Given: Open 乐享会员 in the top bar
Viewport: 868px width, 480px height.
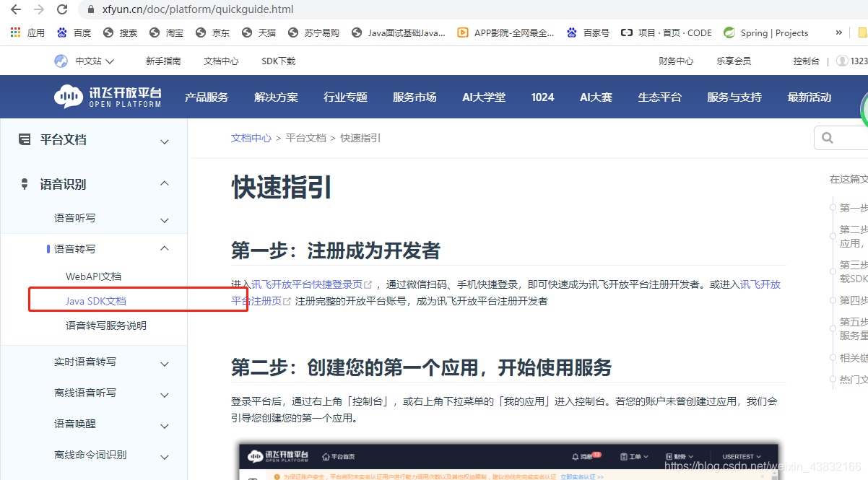Looking at the screenshot, I should (734, 61).
